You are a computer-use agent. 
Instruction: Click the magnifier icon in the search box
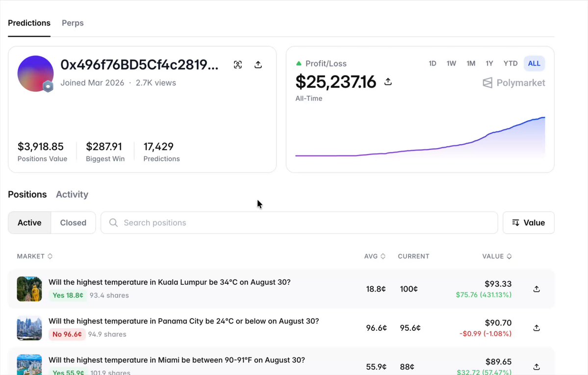[x=113, y=223]
